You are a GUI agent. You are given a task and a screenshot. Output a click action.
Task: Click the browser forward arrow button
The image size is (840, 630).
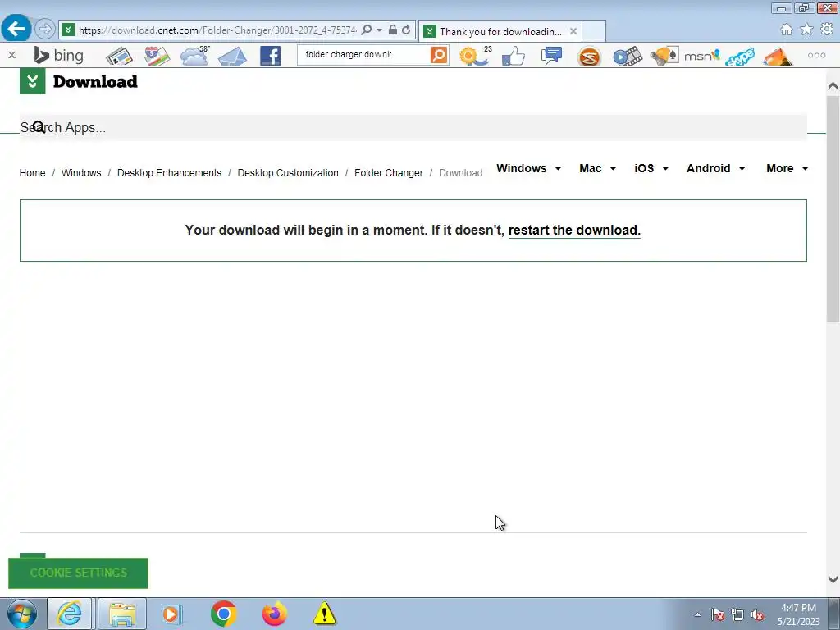(45, 29)
